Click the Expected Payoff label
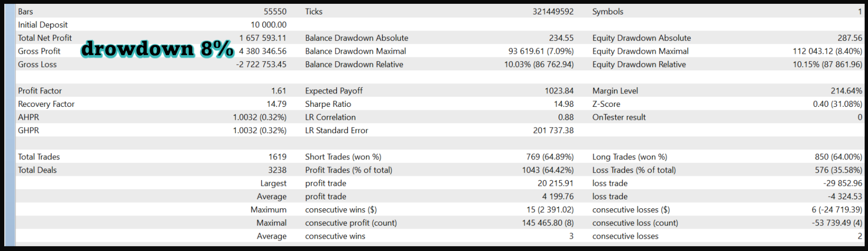This screenshot has height=251, width=868. pyautogui.click(x=334, y=91)
